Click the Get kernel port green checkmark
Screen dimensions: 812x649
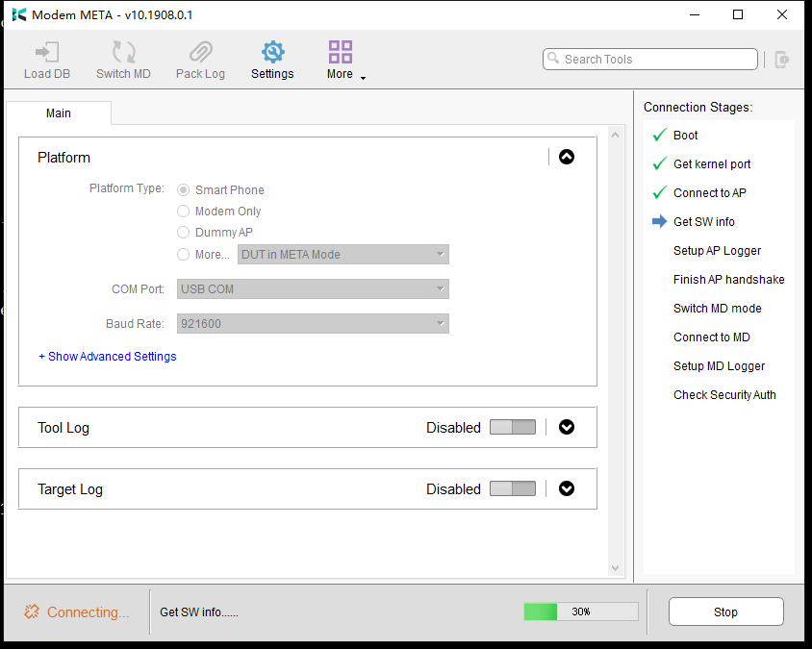point(660,164)
